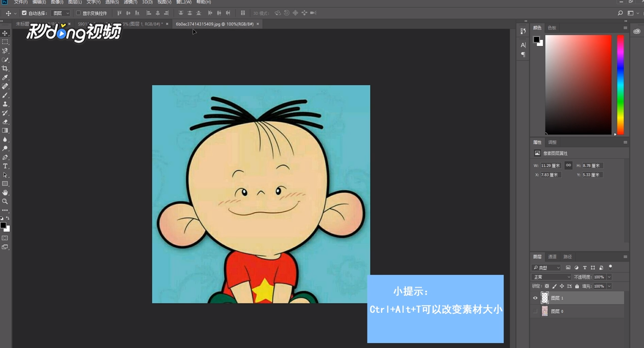
Task: Click the rainbow hue slider
Action: 620,85
